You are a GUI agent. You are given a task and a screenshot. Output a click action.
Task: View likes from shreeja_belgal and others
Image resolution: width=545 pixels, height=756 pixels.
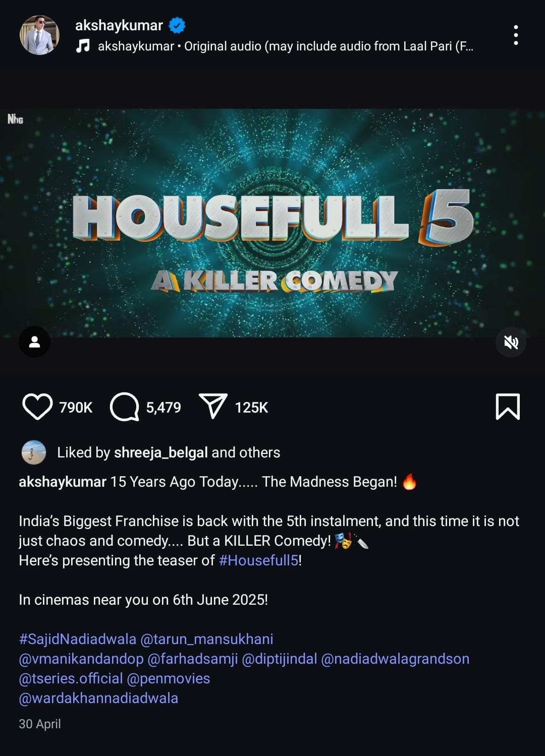169,452
